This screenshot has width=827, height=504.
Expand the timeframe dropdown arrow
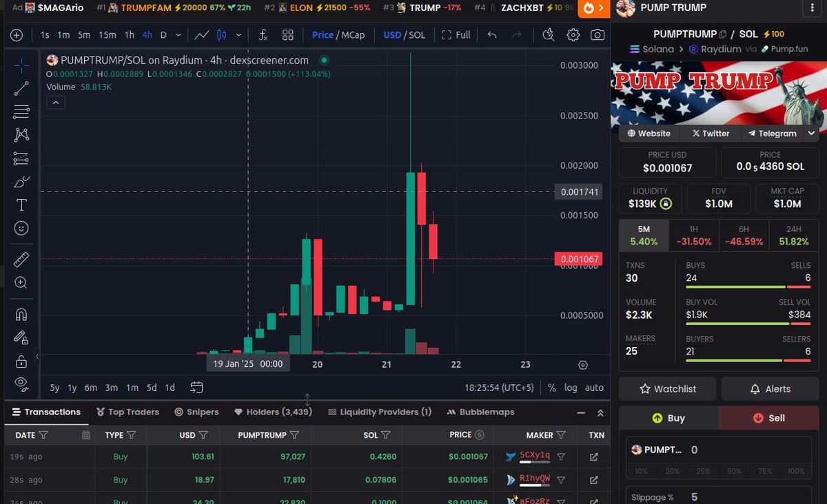click(x=179, y=35)
